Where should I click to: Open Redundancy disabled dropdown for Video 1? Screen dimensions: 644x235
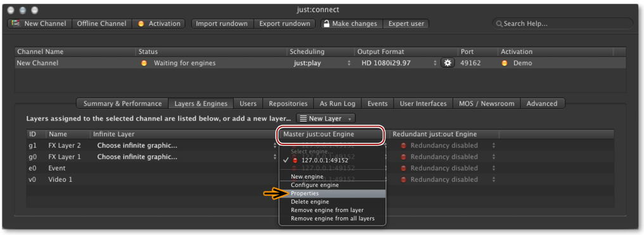(x=448, y=180)
